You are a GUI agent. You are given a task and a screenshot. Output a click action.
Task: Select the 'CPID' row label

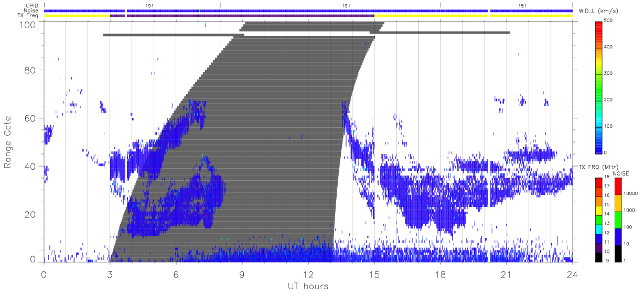(32, 5)
